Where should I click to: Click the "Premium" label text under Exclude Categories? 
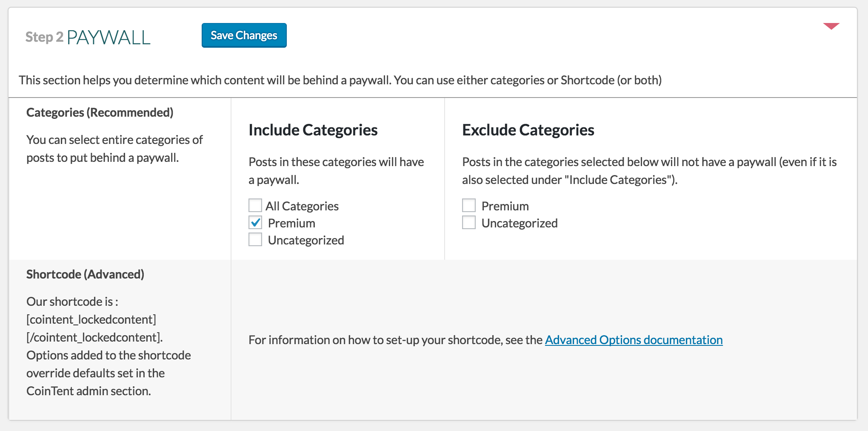point(505,206)
